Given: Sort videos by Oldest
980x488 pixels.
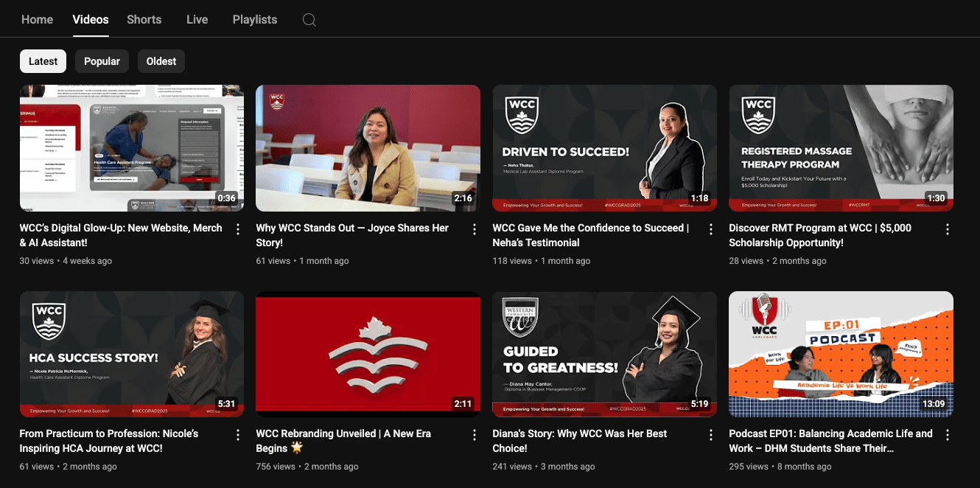Looking at the screenshot, I should tap(161, 61).
